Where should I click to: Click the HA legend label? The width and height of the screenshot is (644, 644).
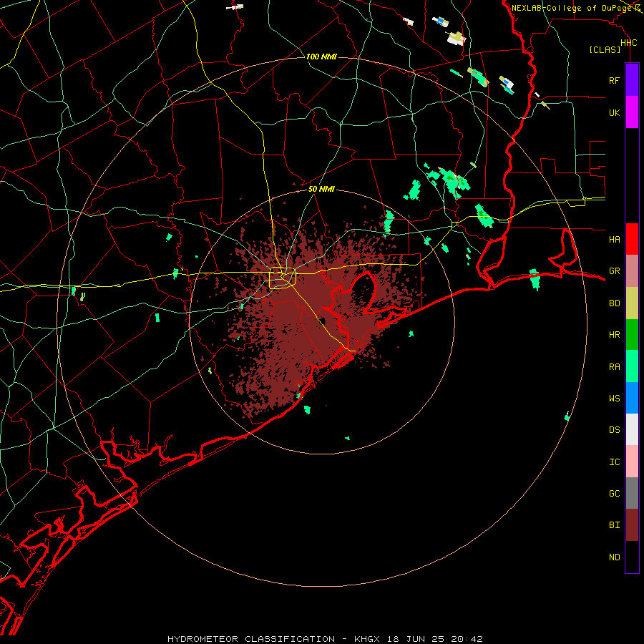[614, 239]
